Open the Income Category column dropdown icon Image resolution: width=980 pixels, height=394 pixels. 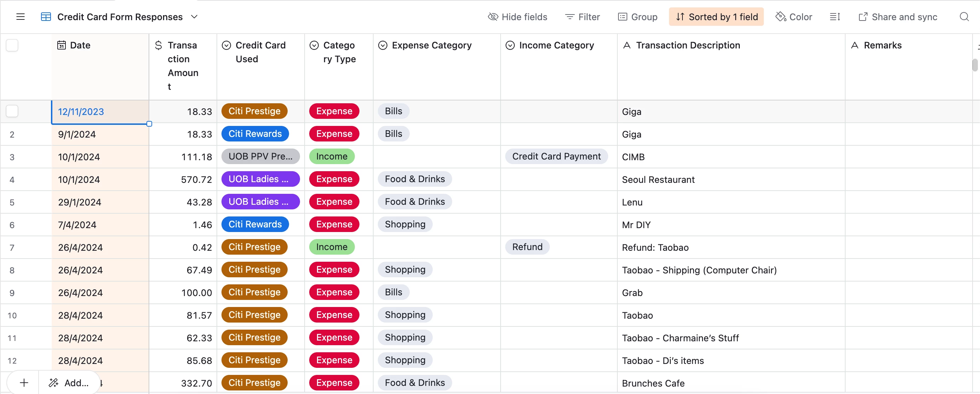(x=510, y=45)
